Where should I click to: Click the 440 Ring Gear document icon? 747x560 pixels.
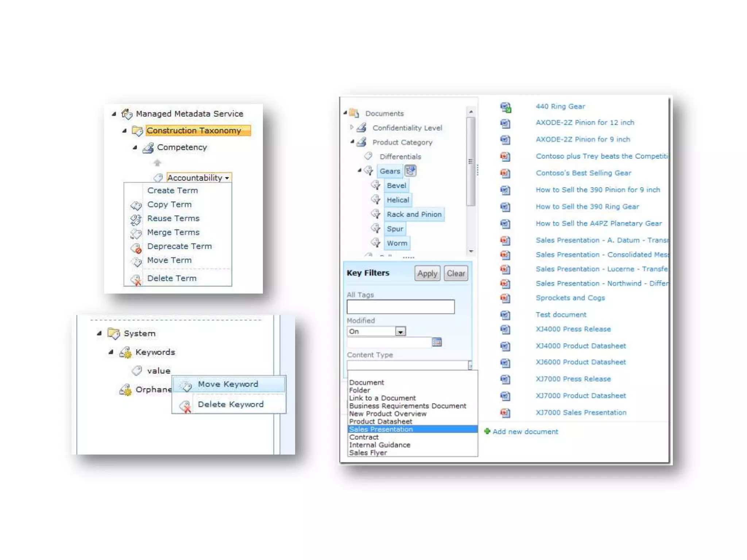click(505, 107)
